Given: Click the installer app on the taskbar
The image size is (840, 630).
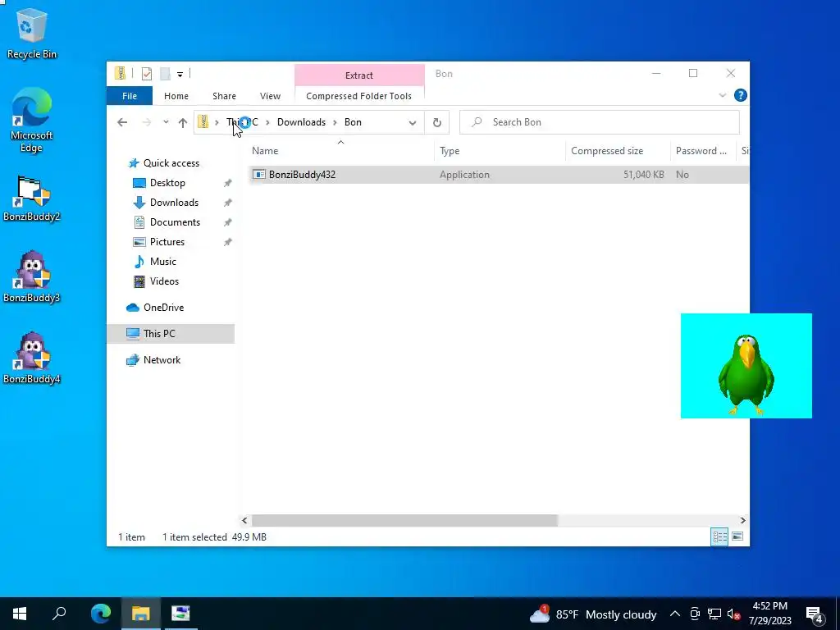Looking at the screenshot, I should pos(180,614).
